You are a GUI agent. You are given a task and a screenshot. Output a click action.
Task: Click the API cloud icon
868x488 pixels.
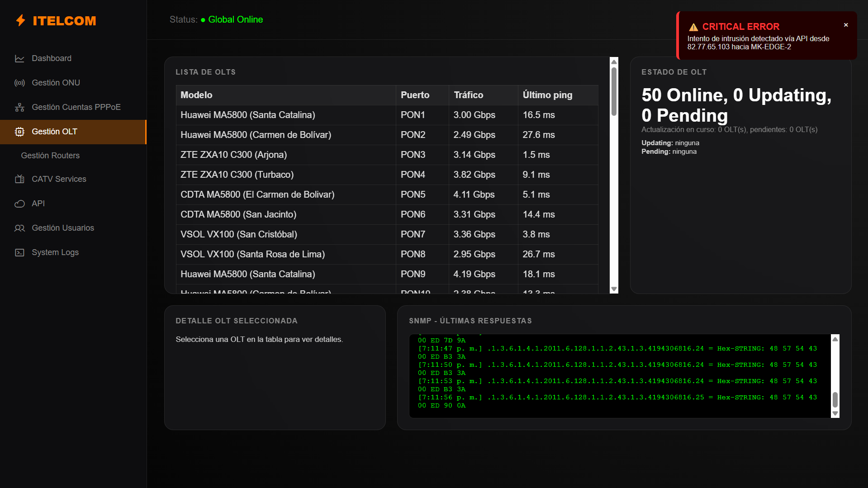click(x=19, y=204)
